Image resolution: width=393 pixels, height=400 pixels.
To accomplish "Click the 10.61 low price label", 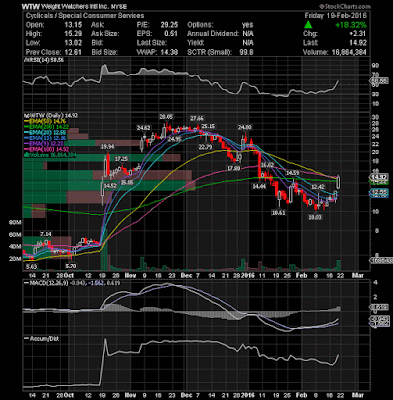I will tap(278, 213).
